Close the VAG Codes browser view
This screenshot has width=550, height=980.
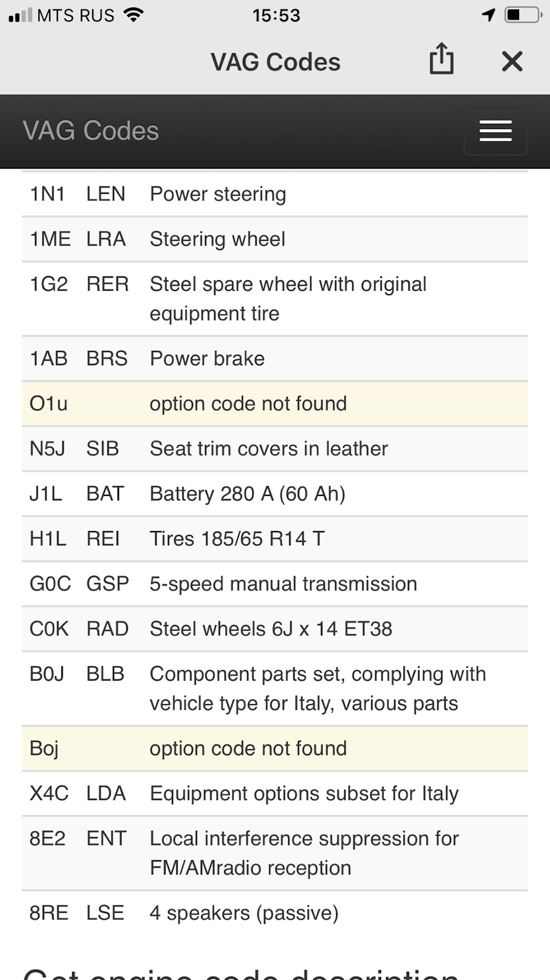click(x=512, y=61)
